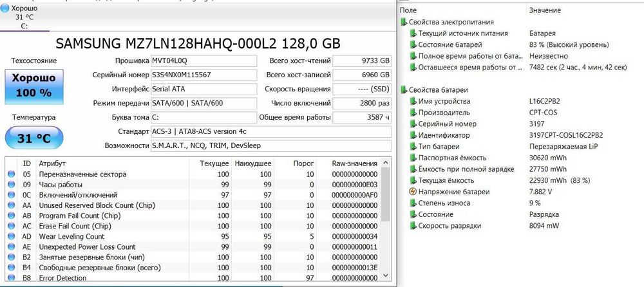The image size is (644, 287).
Task: Click status dot of Свободные резервные блоки row
Action: (x=11, y=268)
